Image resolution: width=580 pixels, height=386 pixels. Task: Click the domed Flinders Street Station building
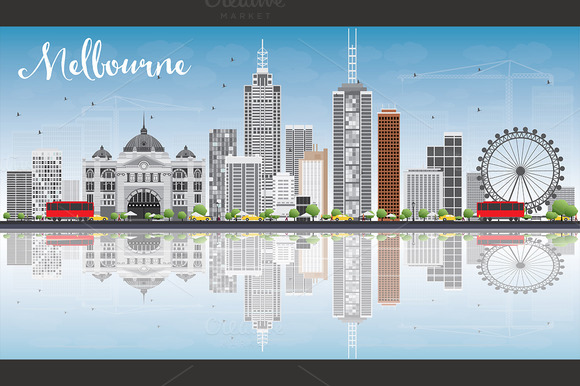144,168
